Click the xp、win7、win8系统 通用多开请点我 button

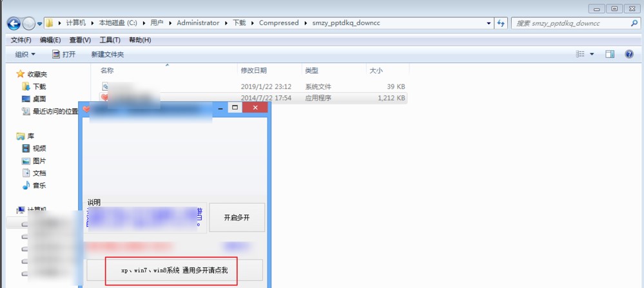coord(175,271)
